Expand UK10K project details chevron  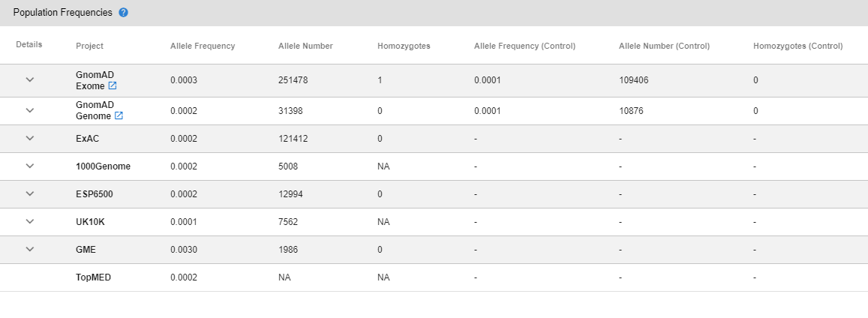[x=30, y=221]
